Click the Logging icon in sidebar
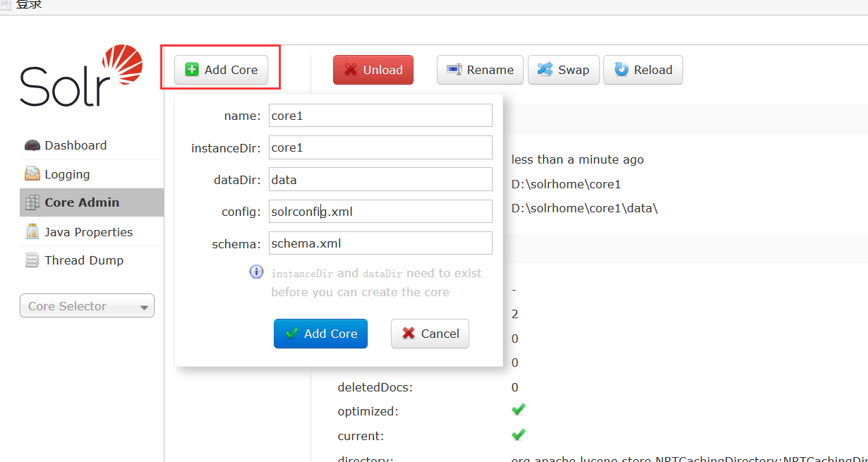 tap(32, 174)
